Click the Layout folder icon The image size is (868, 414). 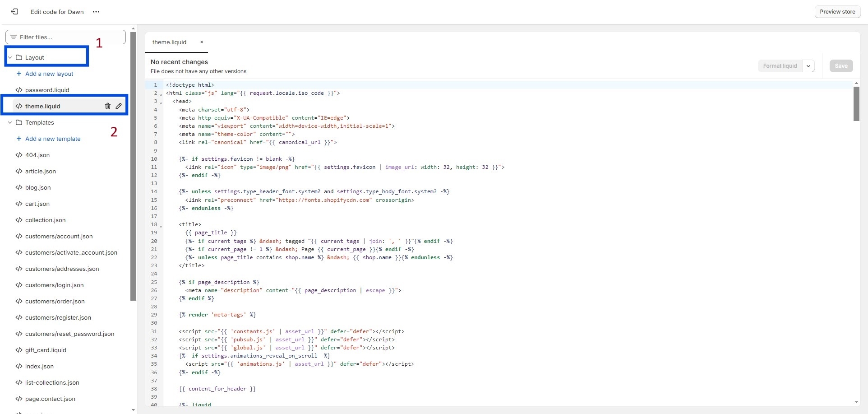point(19,57)
